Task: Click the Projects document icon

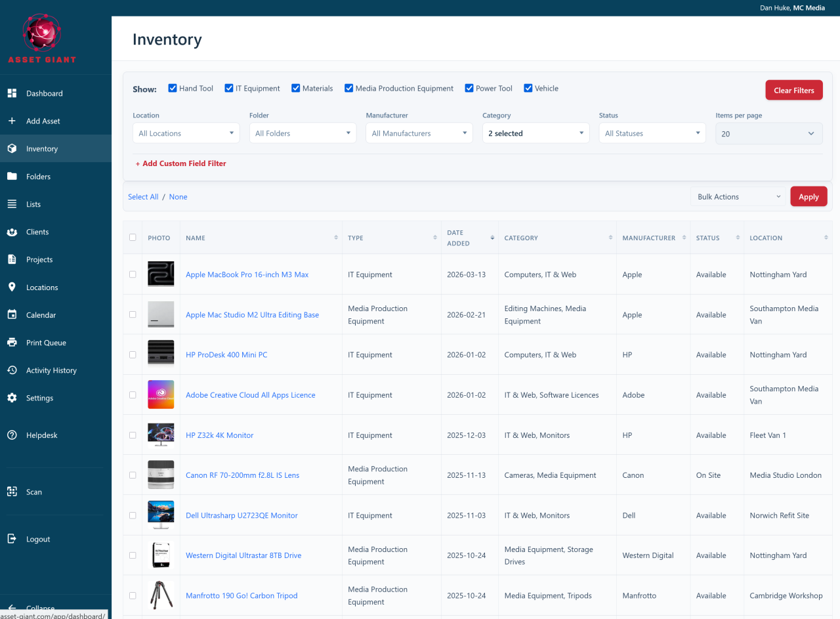Action: (x=12, y=259)
